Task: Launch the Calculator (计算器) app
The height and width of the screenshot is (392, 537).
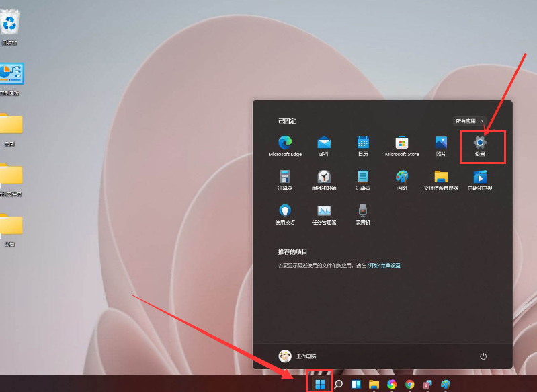Action: (x=285, y=180)
